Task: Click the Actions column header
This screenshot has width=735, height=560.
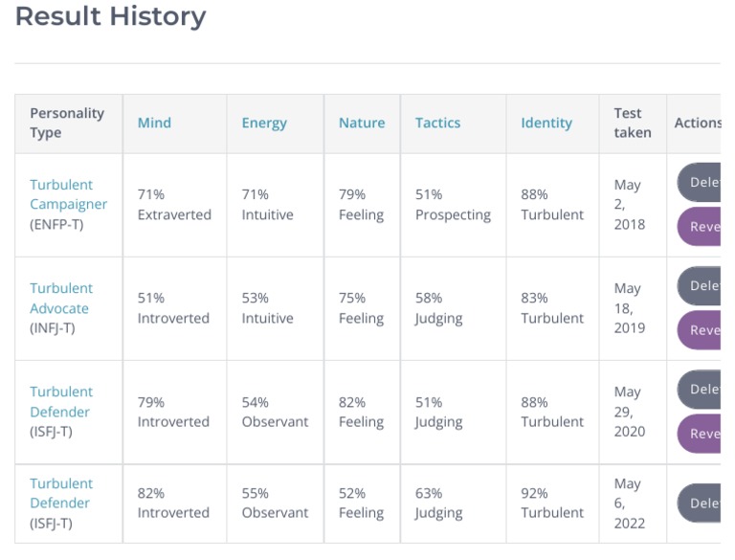Action: pos(698,123)
